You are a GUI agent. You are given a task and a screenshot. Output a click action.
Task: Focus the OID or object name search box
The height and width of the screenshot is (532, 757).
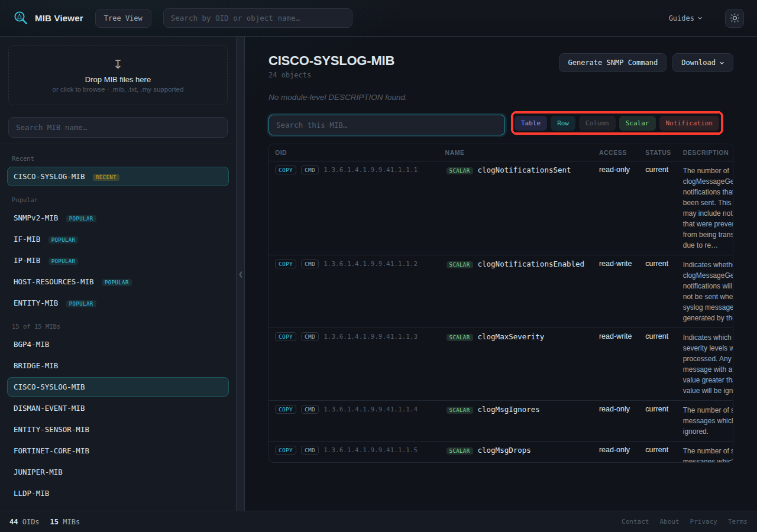(258, 18)
